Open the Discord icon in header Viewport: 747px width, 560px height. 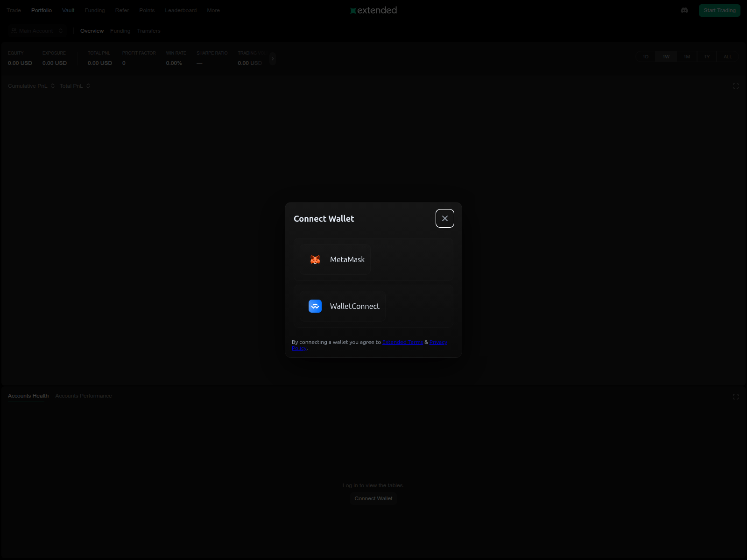pyautogui.click(x=684, y=10)
